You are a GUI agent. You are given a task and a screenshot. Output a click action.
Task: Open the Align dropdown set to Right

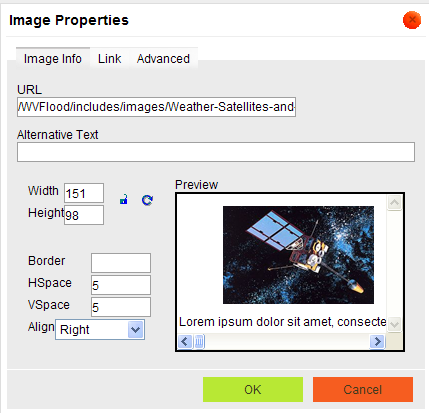(100, 330)
